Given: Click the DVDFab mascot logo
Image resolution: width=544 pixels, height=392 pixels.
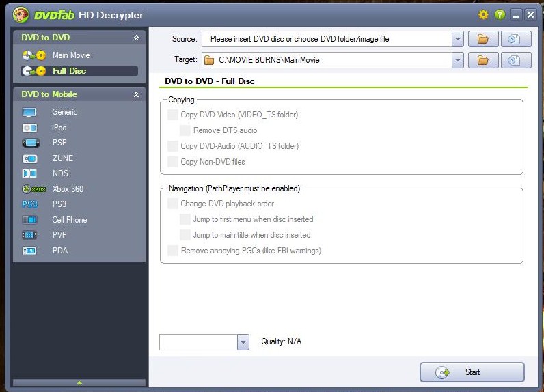Looking at the screenshot, I should pos(21,15).
